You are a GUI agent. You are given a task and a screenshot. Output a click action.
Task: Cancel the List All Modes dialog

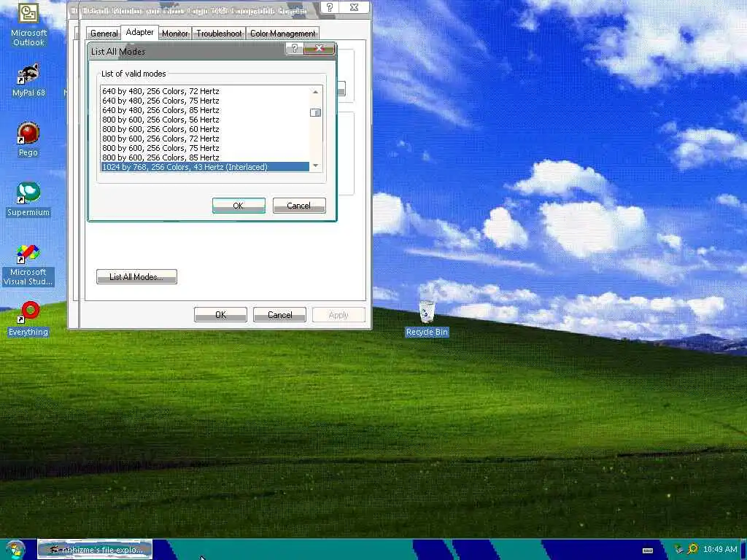[x=299, y=206]
